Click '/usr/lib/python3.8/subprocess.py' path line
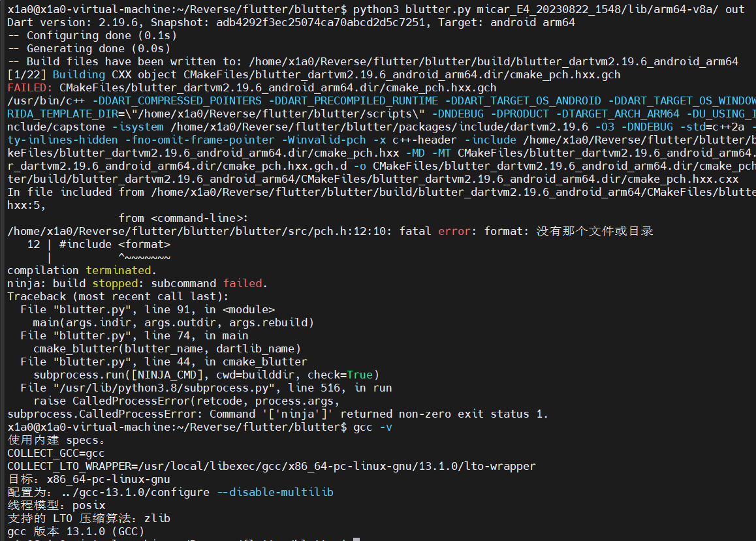756x541 pixels. [206, 388]
